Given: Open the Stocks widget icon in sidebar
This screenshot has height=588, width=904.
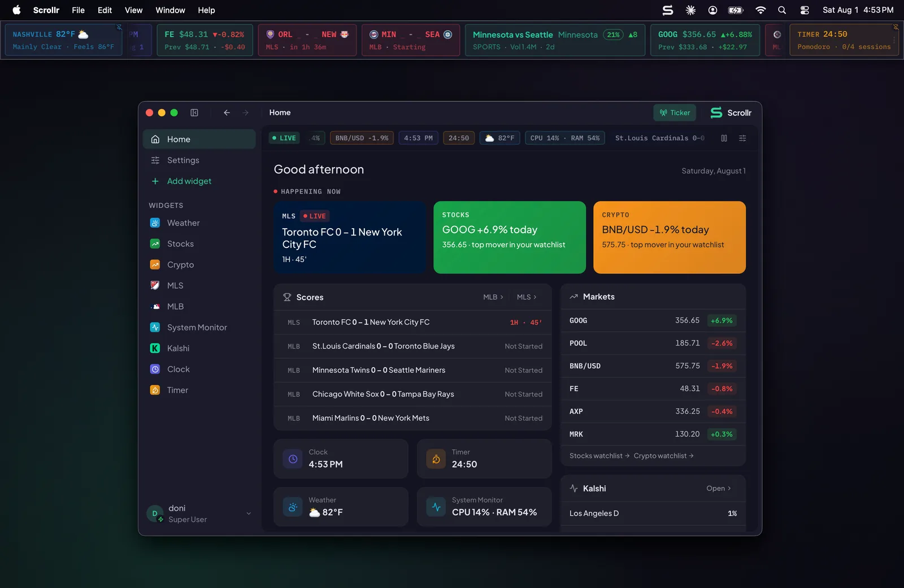Looking at the screenshot, I should tap(155, 244).
